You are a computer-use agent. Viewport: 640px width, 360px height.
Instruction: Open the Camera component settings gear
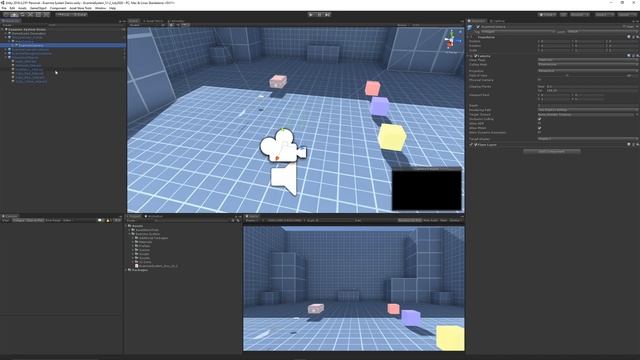pyautogui.click(x=637, y=56)
